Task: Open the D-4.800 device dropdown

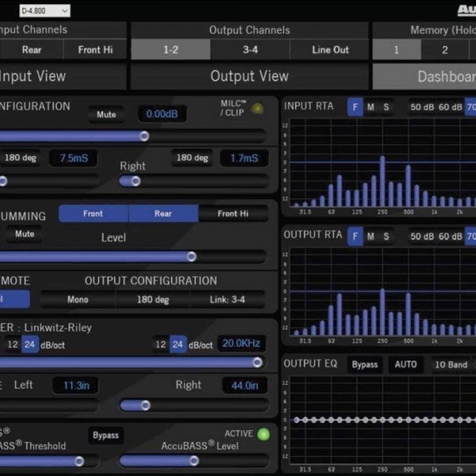Action: pyautogui.click(x=44, y=10)
